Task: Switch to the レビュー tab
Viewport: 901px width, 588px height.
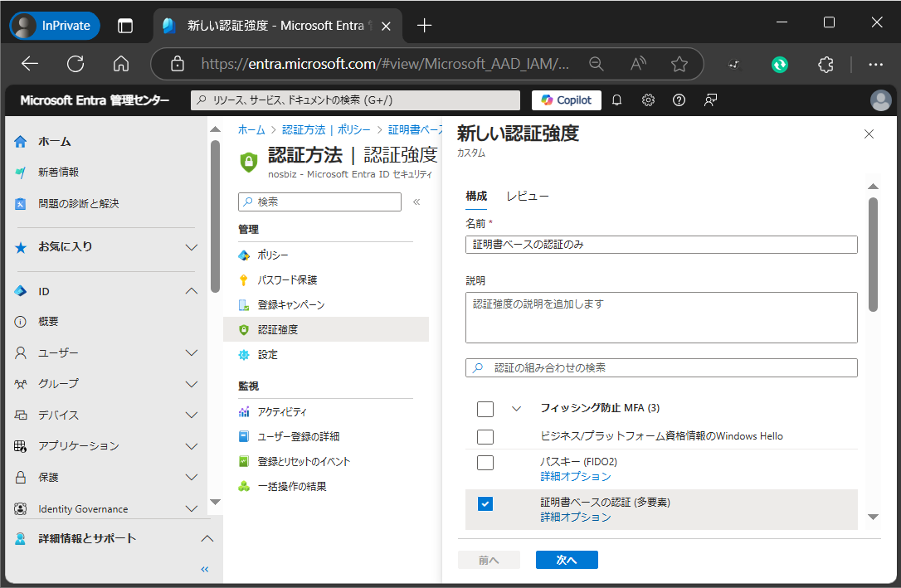Action: 528,197
